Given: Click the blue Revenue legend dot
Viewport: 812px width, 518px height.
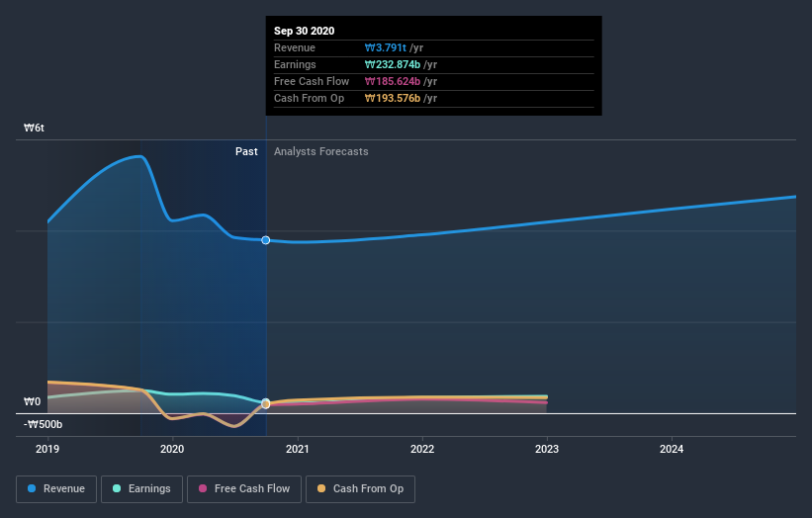Looking at the screenshot, I should point(32,488).
